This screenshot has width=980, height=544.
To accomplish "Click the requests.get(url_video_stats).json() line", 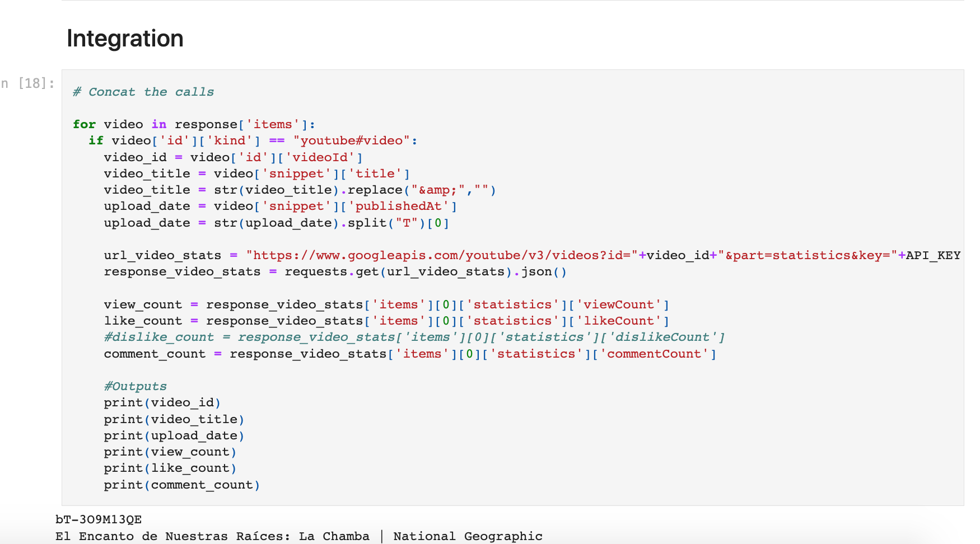I will coord(335,271).
